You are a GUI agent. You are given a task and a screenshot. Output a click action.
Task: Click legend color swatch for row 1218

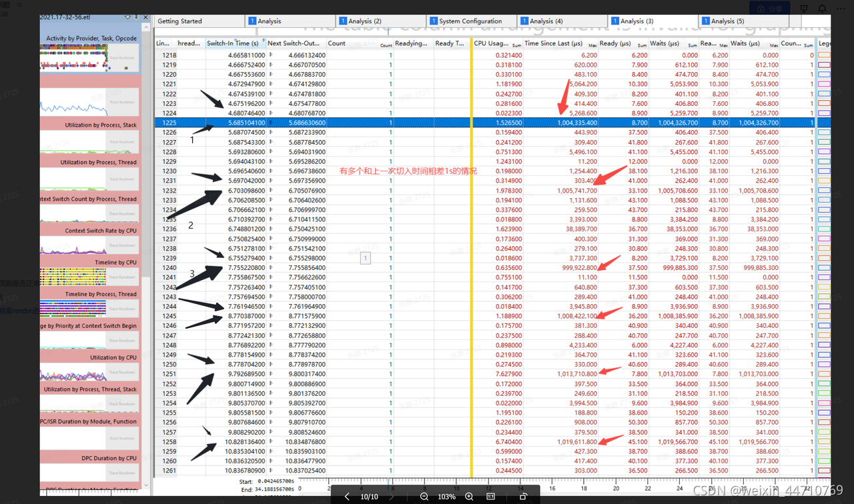[824, 55]
